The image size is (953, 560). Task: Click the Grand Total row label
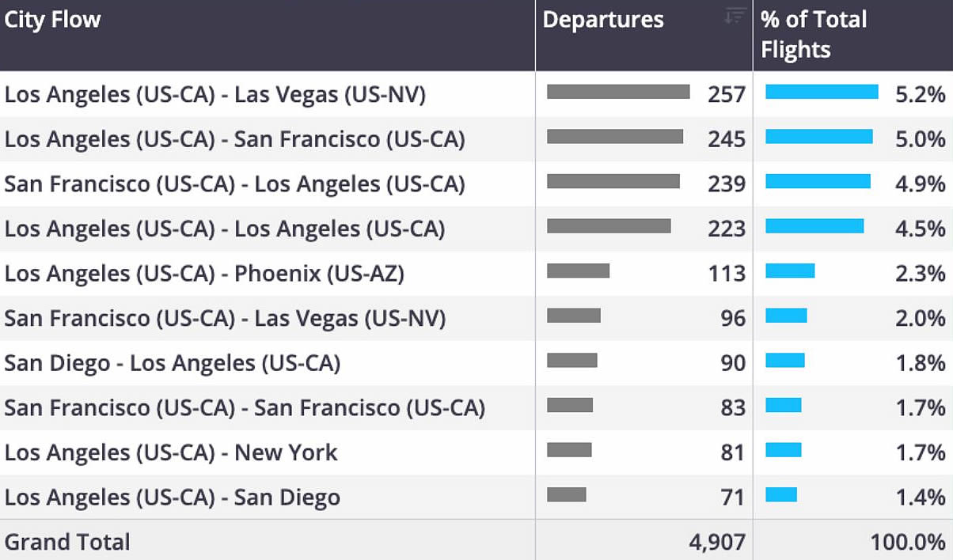click(x=67, y=542)
